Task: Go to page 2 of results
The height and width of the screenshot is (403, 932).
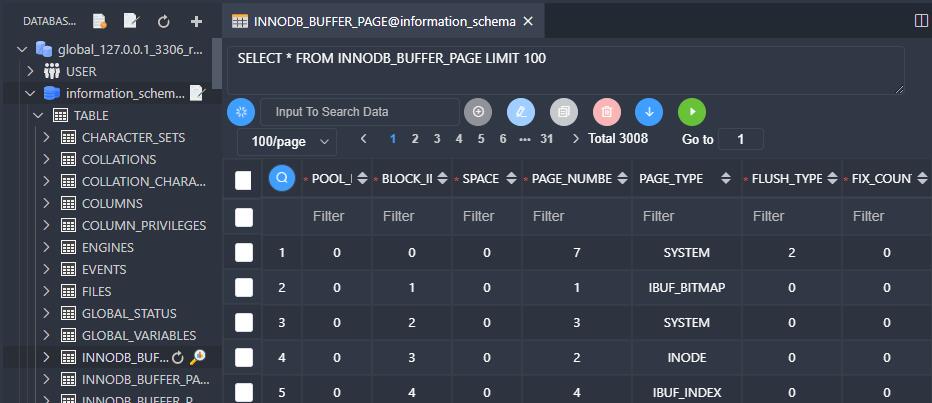Action: click(415, 139)
